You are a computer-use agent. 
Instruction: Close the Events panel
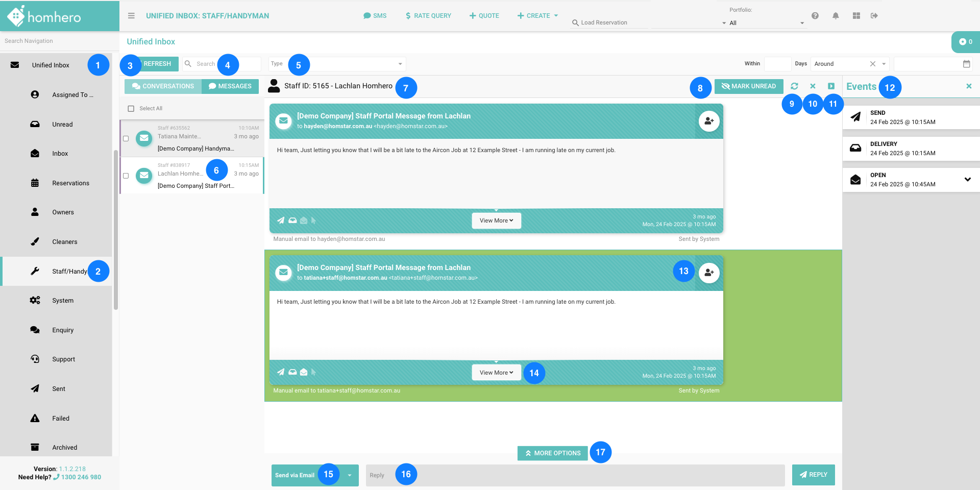click(x=969, y=86)
